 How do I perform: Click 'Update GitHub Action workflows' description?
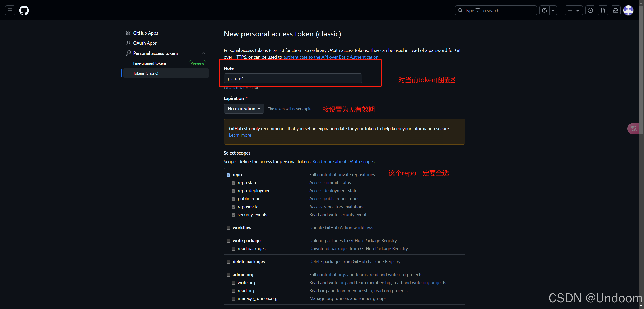(x=341, y=227)
